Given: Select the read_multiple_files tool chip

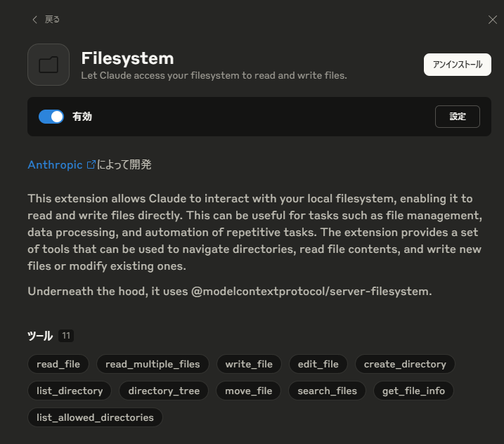Looking at the screenshot, I should (x=153, y=364).
